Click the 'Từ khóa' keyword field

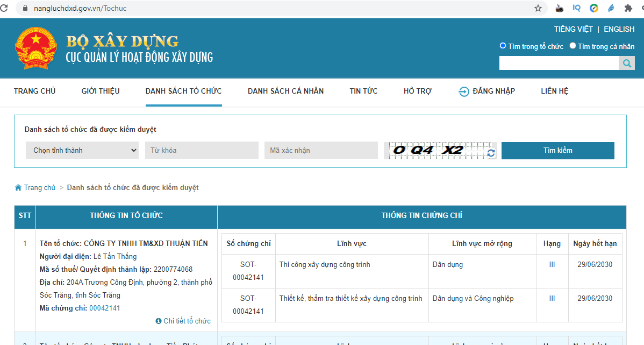[201, 151]
